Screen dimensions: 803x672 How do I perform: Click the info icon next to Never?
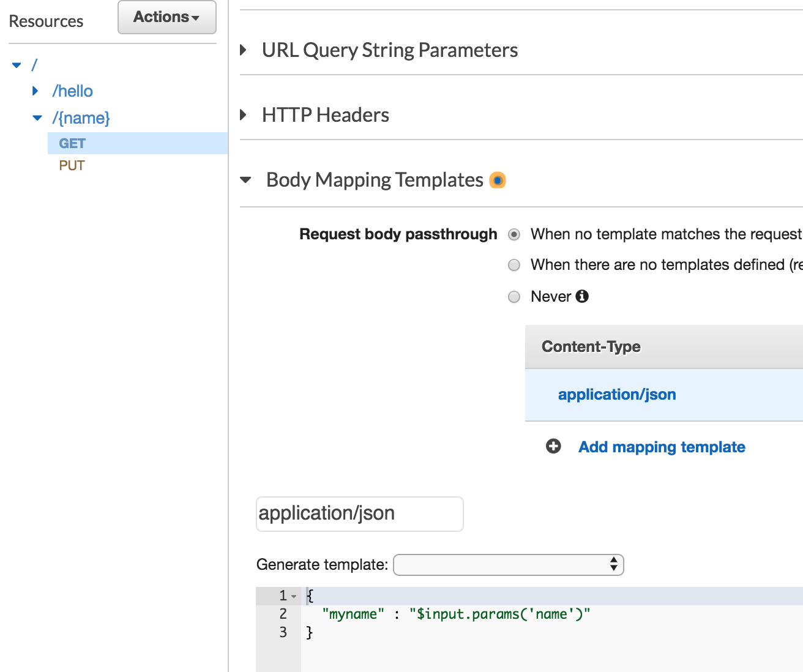click(582, 296)
